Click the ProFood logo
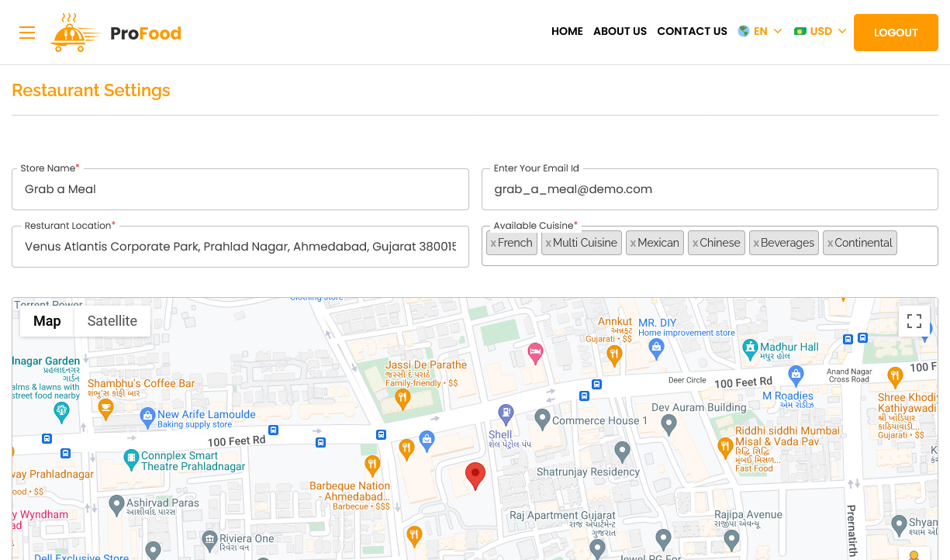This screenshot has width=950, height=560. pos(116,33)
